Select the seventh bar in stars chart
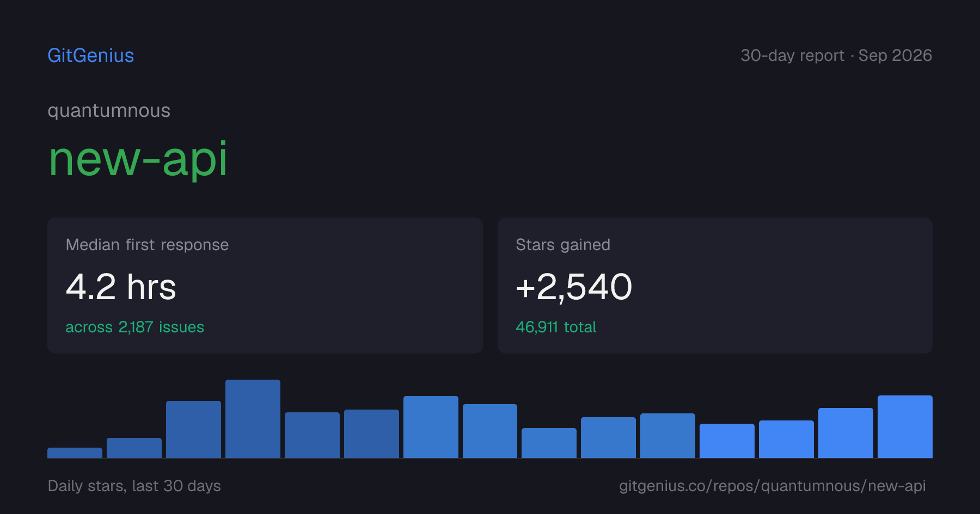 coord(431,427)
